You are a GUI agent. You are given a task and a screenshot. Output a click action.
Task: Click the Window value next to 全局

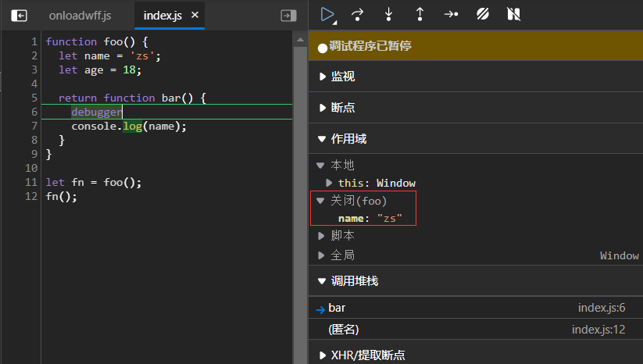[620, 255]
